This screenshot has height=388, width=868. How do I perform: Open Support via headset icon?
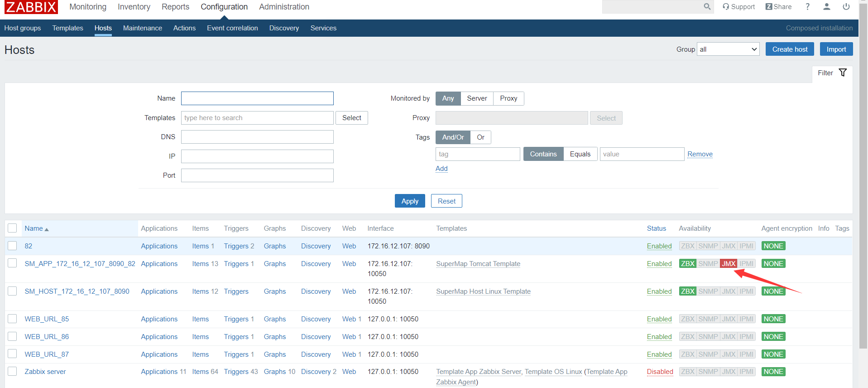pyautogui.click(x=739, y=7)
